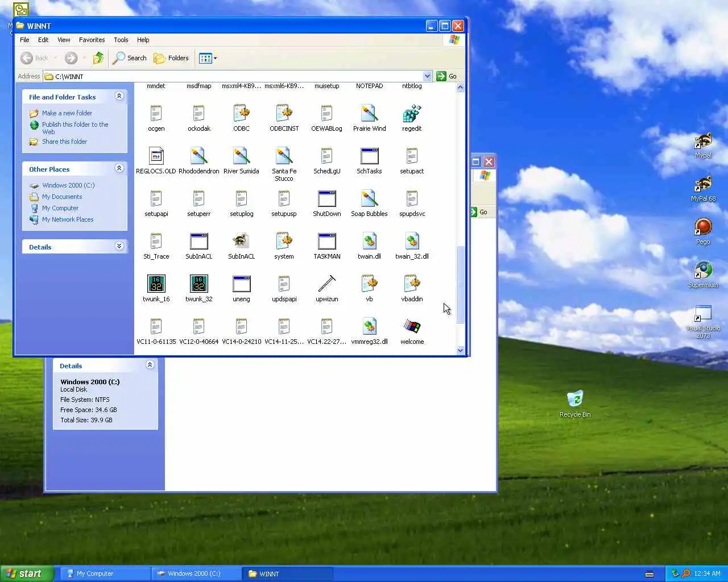Viewport: 728px width, 582px height.
Task: Switch to Windows 2000 (C:) taskbar button
Action: coord(196,573)
